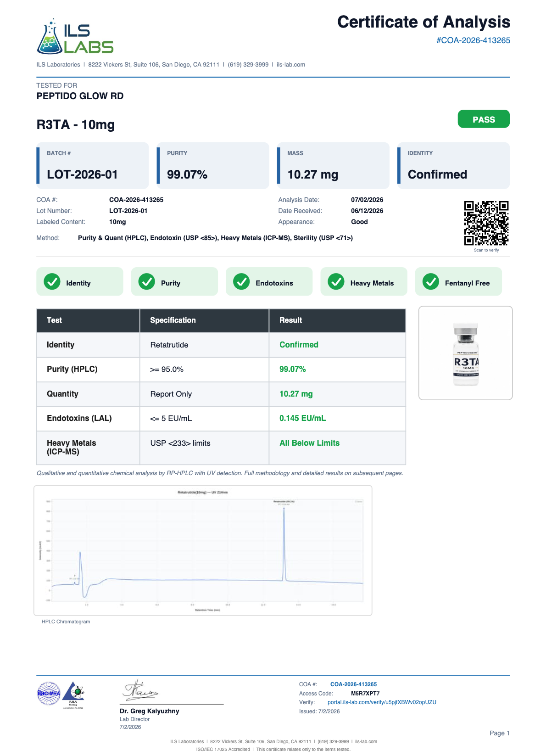
Task: Click the ilac-MRA accreditation logo
Action: [49, 693]
